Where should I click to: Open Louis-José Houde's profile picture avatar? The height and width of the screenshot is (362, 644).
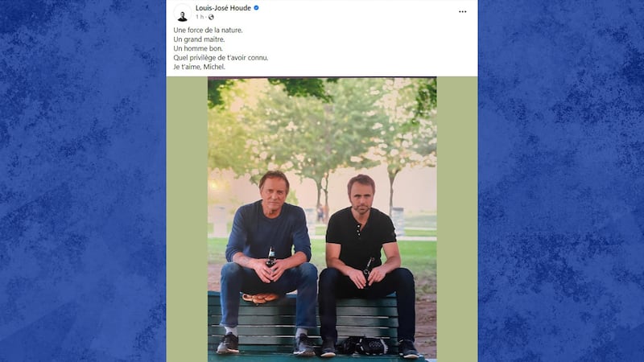pyautogui.click(x=183, y=12)
